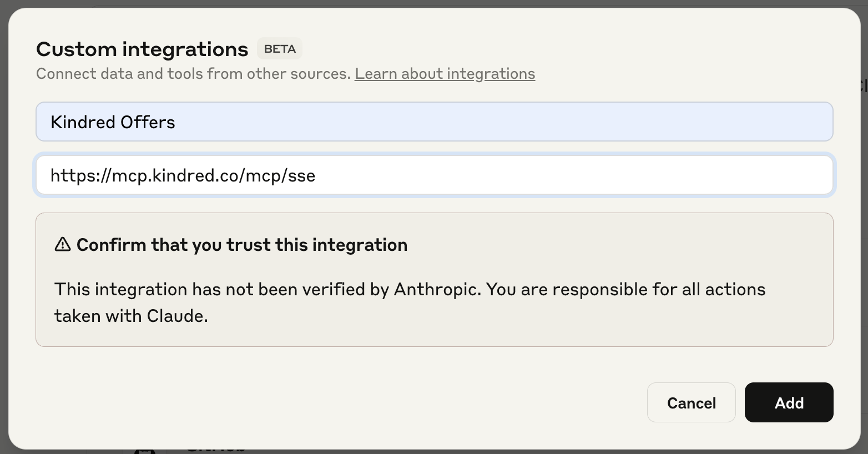Image resolution: width=868 pixels, height=454 pixels.
Task: Click the warning triangle icon
Action: (x=63, y=244)
